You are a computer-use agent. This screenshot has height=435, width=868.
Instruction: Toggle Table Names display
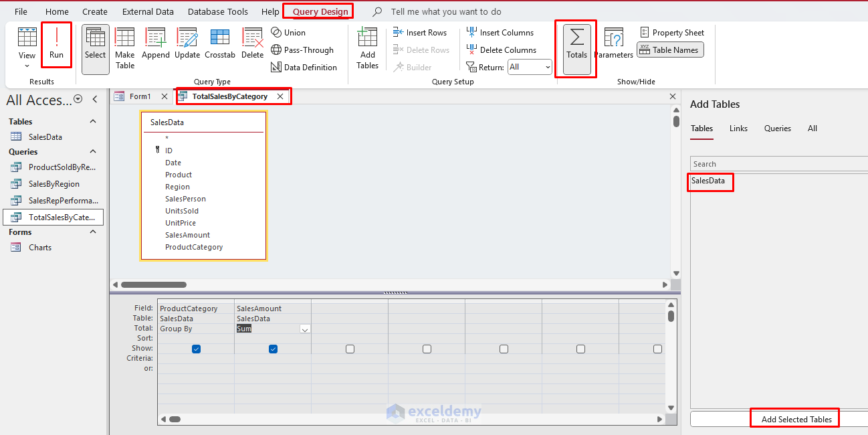click(670, 50)
